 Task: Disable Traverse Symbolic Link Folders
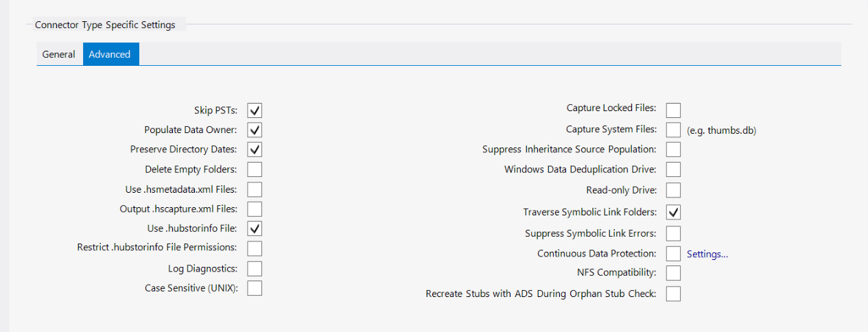pos(673,212)
